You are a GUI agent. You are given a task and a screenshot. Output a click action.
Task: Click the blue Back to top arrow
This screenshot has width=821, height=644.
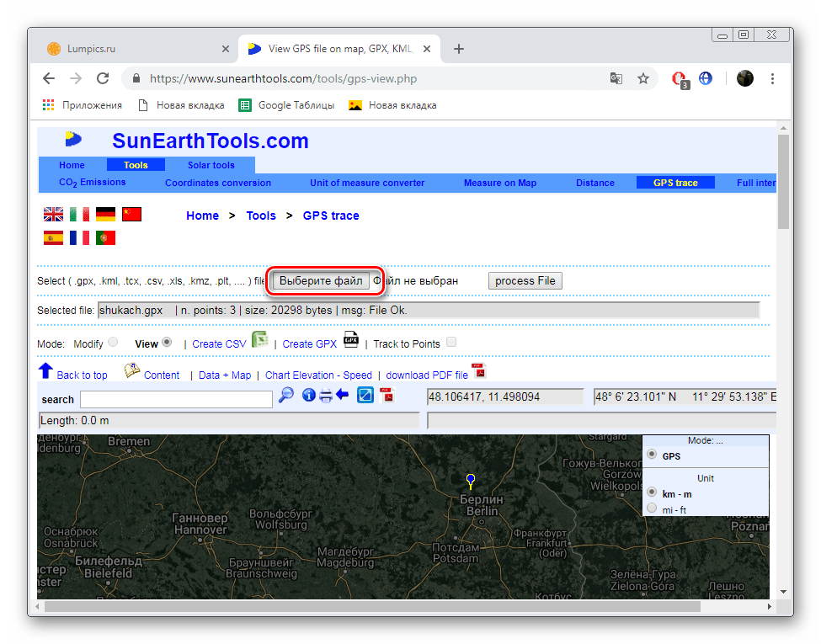point(46,370)
